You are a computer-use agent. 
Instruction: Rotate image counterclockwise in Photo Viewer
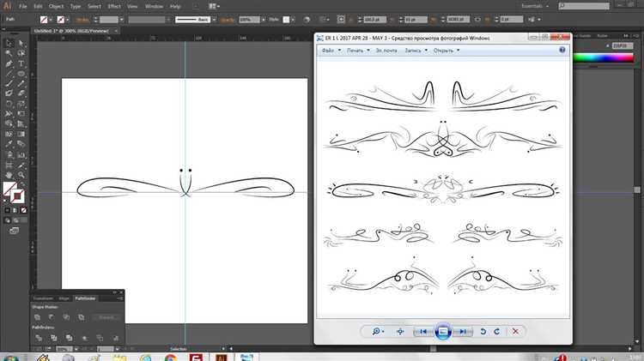point(483,332)
